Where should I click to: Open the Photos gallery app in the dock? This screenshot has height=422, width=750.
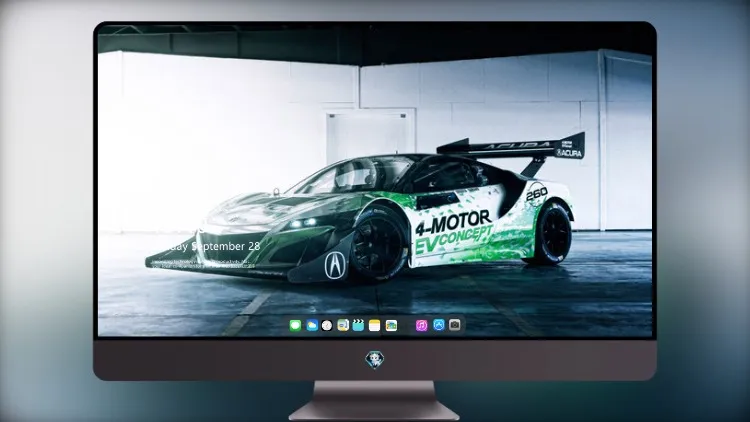click(391, 325)
